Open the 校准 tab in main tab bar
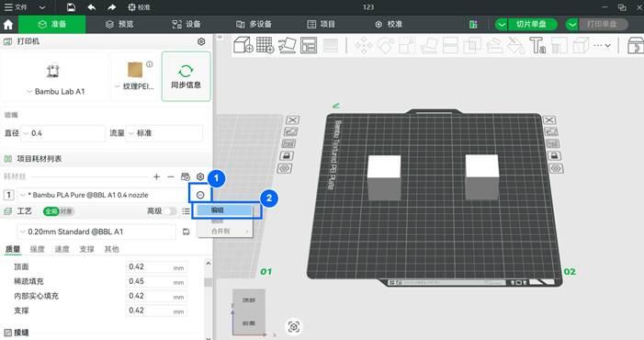This screenshot has width=644, height=340. point(389,24)
